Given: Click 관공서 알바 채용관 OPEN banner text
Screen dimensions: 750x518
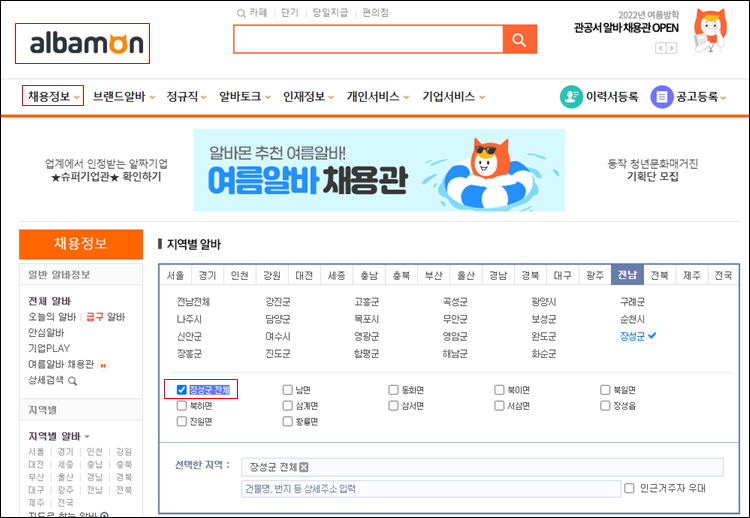Looking at the screenshot, I should tap(626, 28).
